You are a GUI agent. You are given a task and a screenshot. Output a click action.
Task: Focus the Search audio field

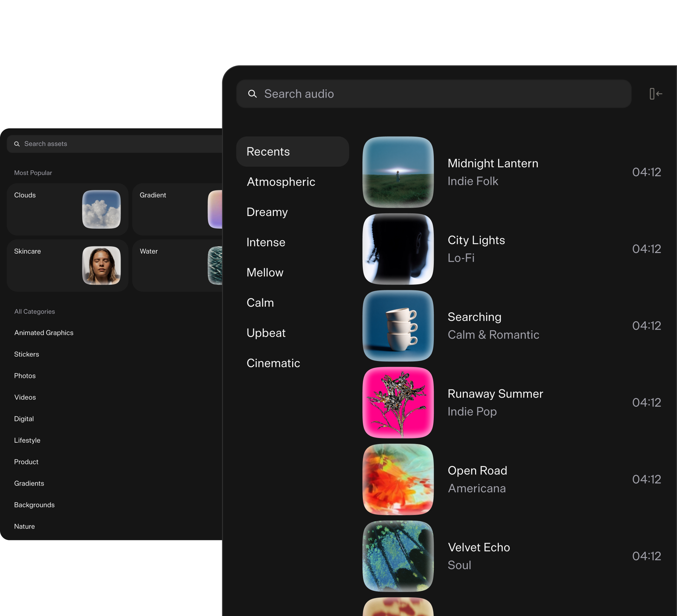pyautogui.click(x=433, y=94)
